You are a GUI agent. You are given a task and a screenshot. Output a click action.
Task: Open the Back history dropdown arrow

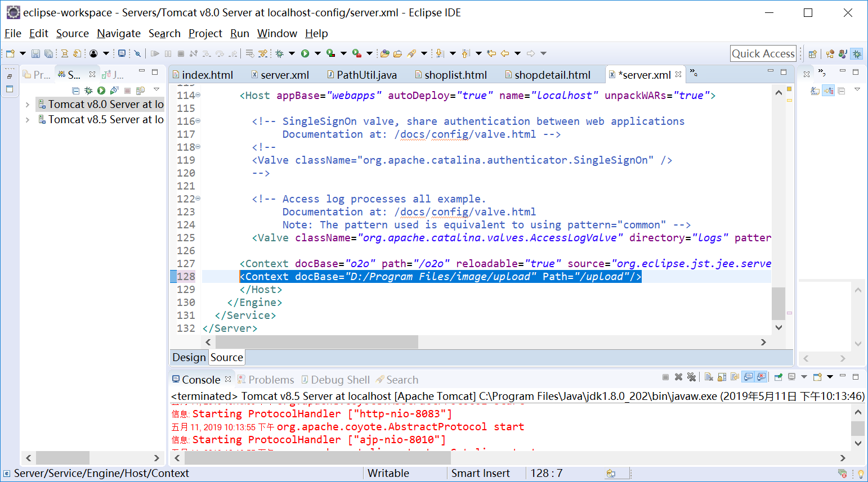(517, 53)
